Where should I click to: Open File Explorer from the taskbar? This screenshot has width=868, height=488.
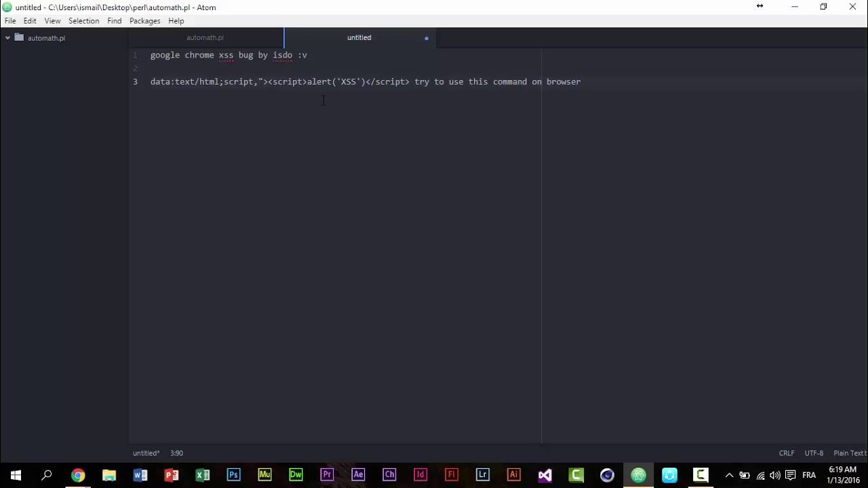coord(109,475)
